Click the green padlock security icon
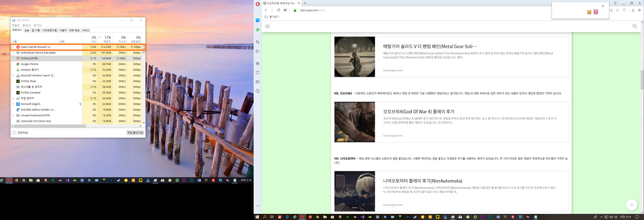This screenshot has width=644, height=220. [x=295, y=10]
